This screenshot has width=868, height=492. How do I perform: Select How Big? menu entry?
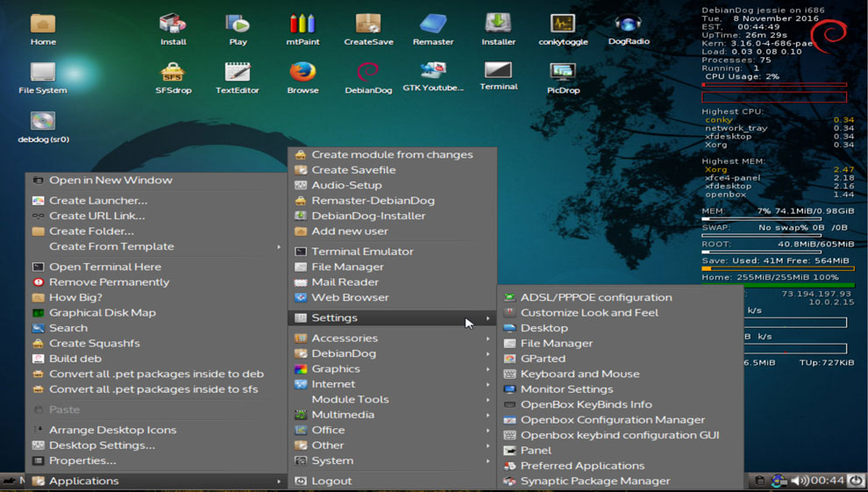coord(156,298)
